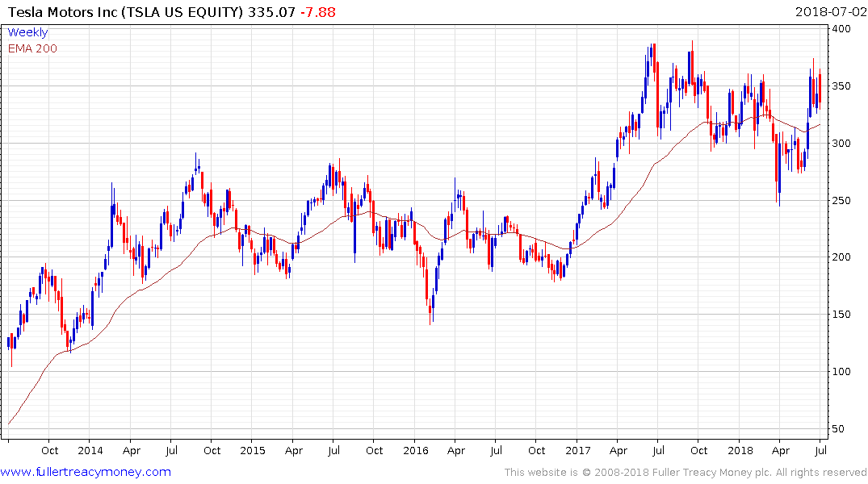Screen dimensions: 868x484
Task: Click the copyright notice text
Action: point(686,473)
